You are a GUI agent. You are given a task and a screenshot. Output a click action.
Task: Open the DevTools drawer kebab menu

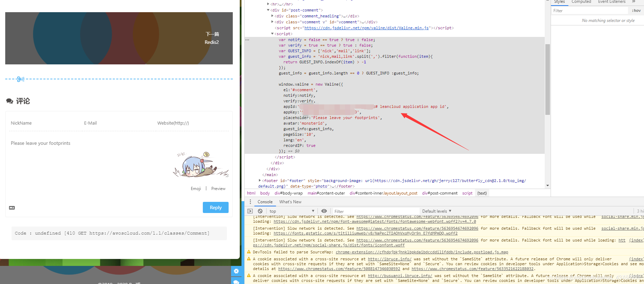pos(250,202)
